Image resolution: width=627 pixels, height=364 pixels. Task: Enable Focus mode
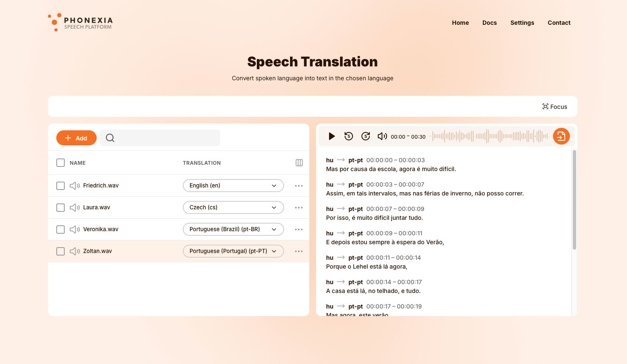coord(554,106)
